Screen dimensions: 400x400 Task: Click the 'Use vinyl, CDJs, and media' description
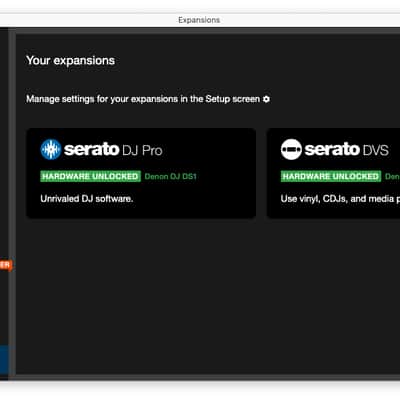pos(340,199)
